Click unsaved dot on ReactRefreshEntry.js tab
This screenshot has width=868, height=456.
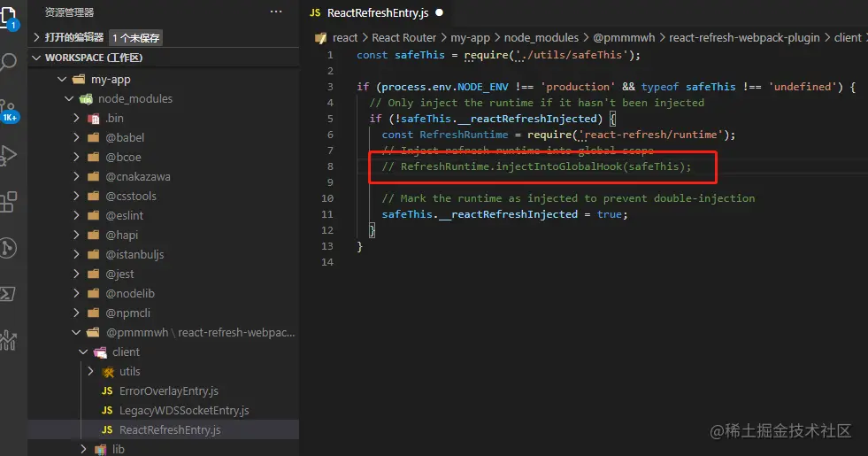pyautogui.click(x=440, y=12)
